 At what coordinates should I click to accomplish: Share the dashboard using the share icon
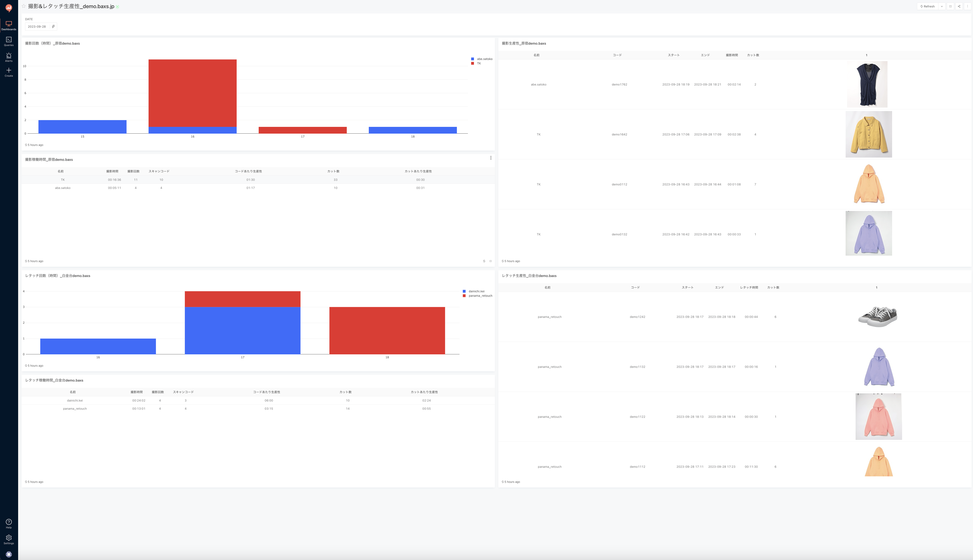pyautogui.click(x=959, y=6)
